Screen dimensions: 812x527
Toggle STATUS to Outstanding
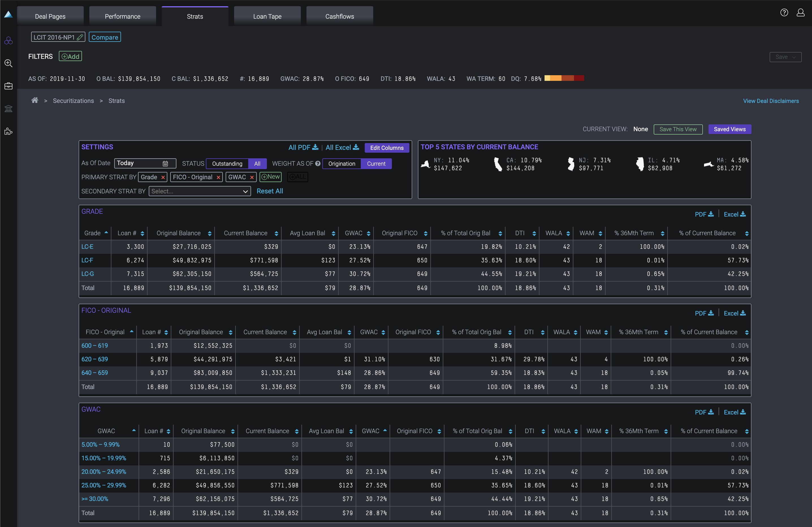[227, 163]
